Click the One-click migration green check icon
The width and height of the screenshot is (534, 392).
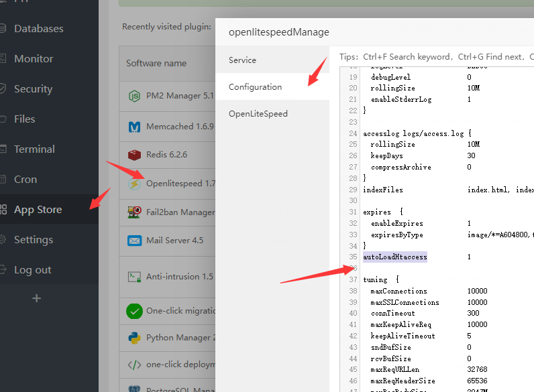pyautogui.click(x=135, y=311)
